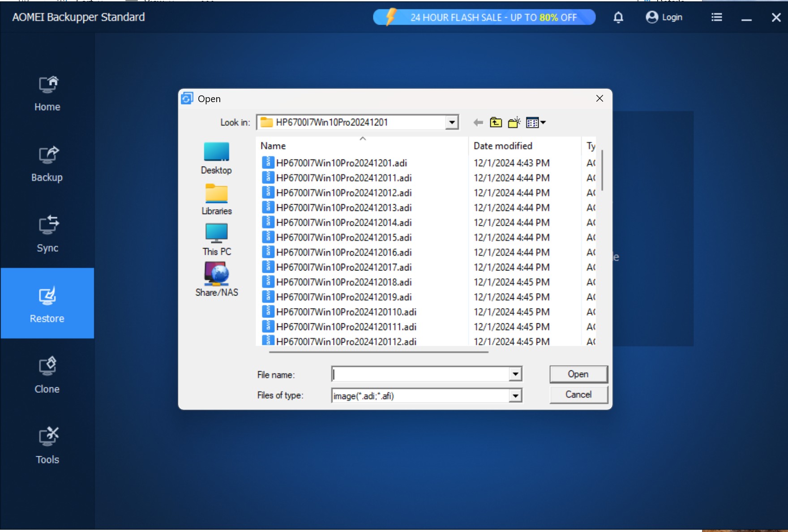Jump to Desktop in places bar
788x532 pixels.
(216, 159)
